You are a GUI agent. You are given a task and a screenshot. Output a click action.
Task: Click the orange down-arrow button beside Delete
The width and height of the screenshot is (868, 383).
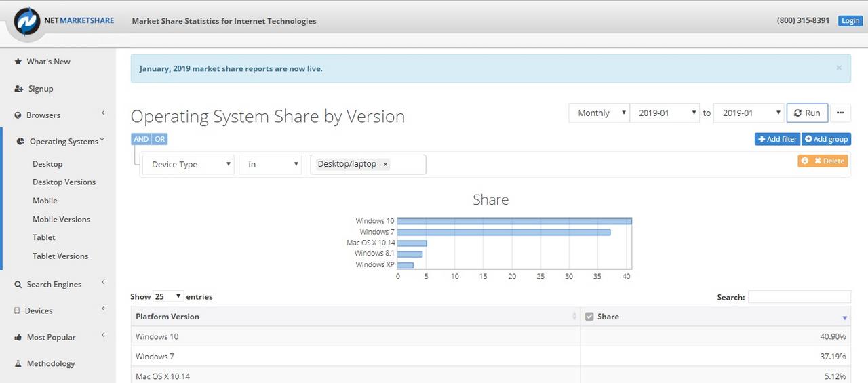[x=805, y=161]
